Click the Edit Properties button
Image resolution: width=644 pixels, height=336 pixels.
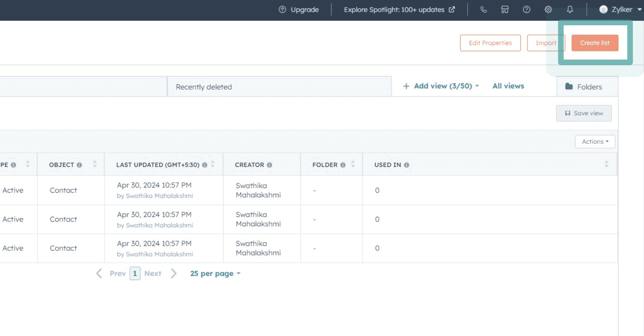(490, 43)
